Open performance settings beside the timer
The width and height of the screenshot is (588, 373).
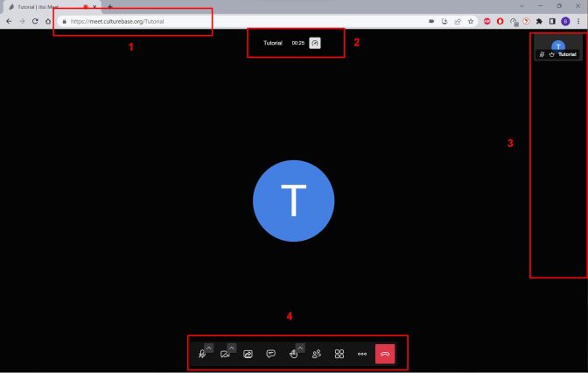[315, 43]
